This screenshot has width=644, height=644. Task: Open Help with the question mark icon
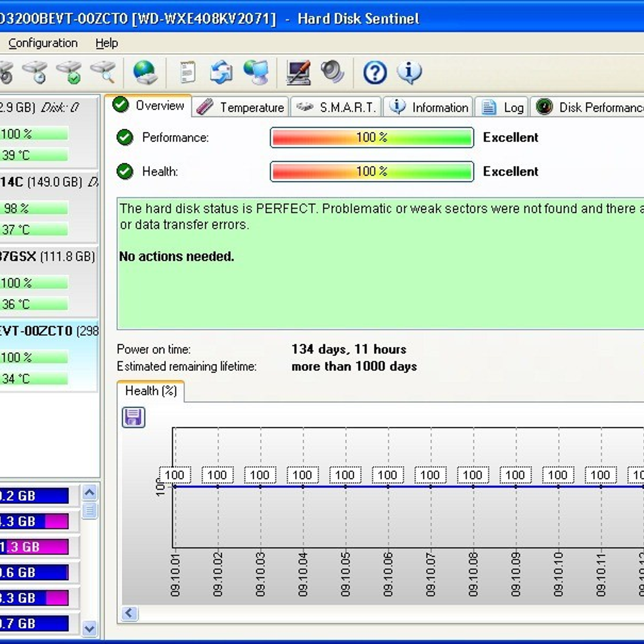[x=374, y=72]
